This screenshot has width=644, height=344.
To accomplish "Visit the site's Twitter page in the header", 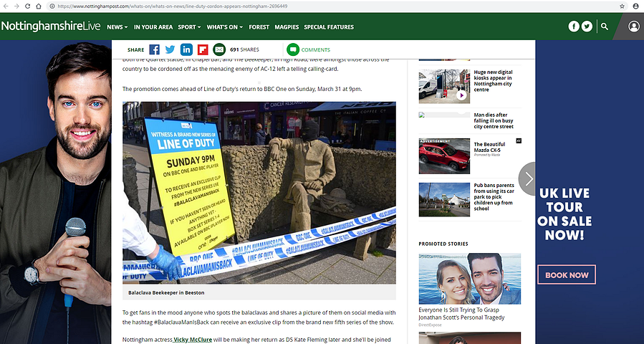I will (x=587, y=27).
